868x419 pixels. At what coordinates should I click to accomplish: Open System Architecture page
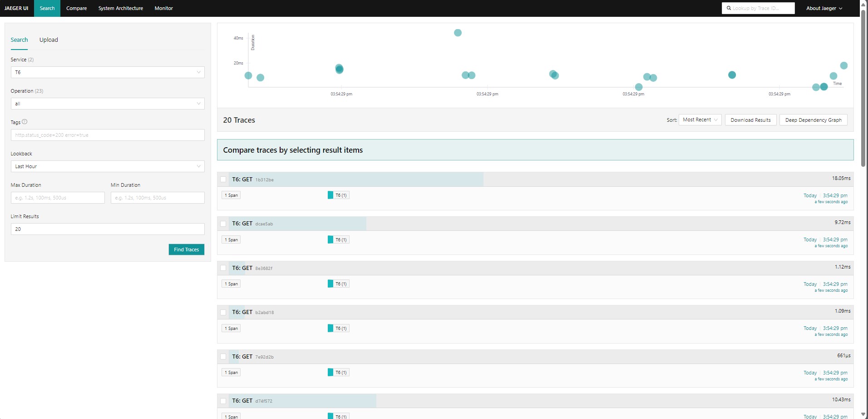coord(121,8)
